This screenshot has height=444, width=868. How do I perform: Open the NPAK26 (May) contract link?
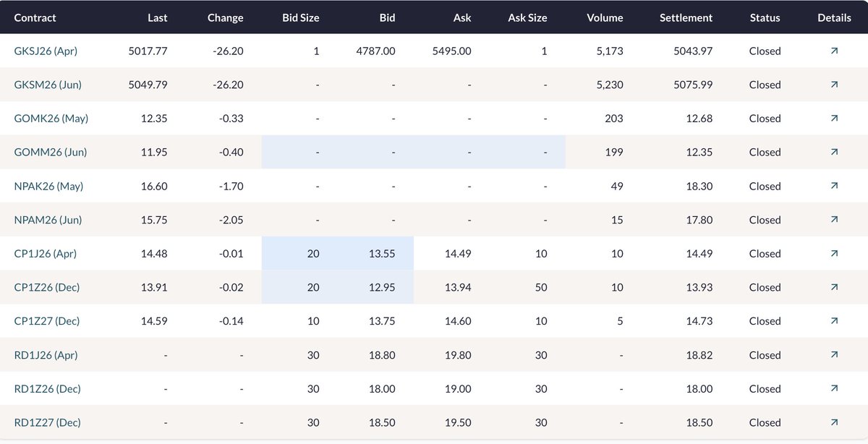(48, 186)
